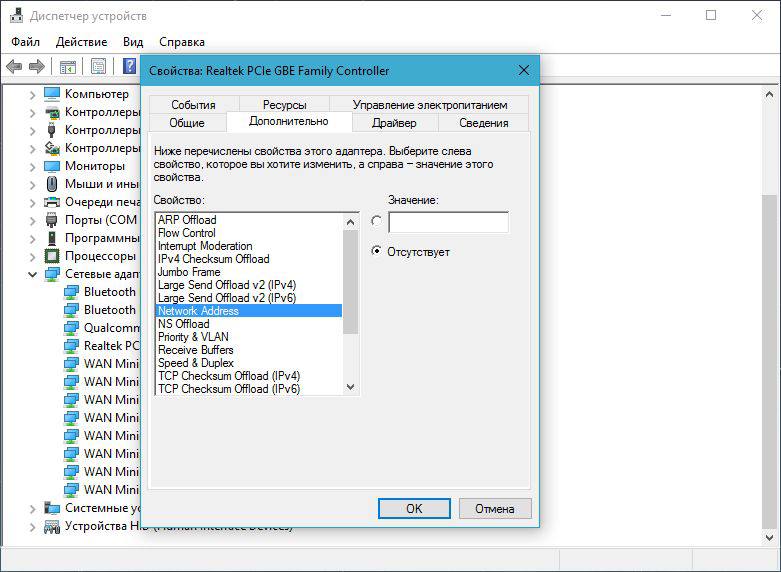Expand the Системные устройства tree node

(x=32, y=508)
